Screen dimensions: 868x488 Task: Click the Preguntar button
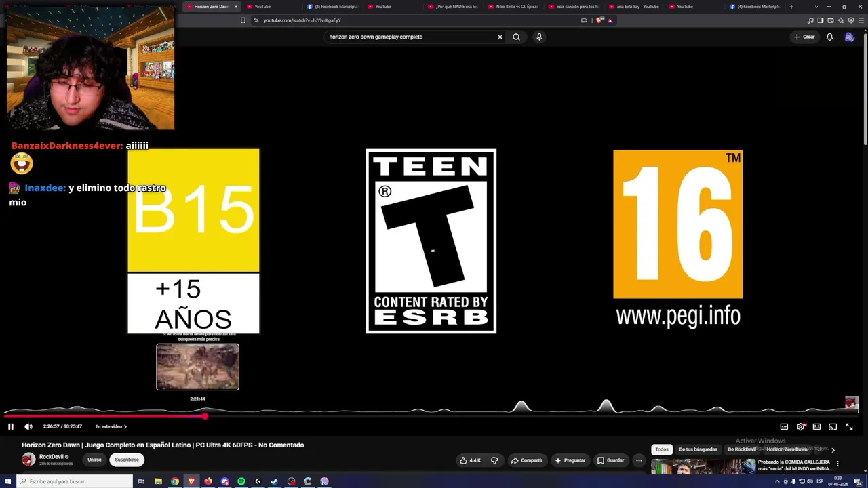click(570, 460)
